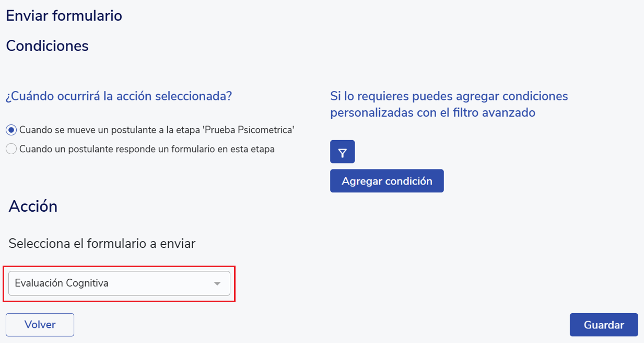644x343 pixels.
Task: Click the 'Selecciona el formulario a enviar' label
Action: [102, 243]
